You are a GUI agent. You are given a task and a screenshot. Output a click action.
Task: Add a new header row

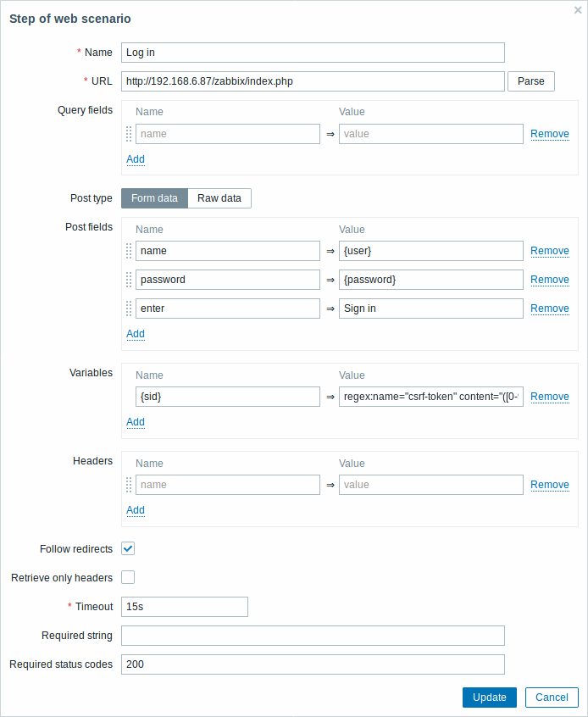[x=136, y=510]
